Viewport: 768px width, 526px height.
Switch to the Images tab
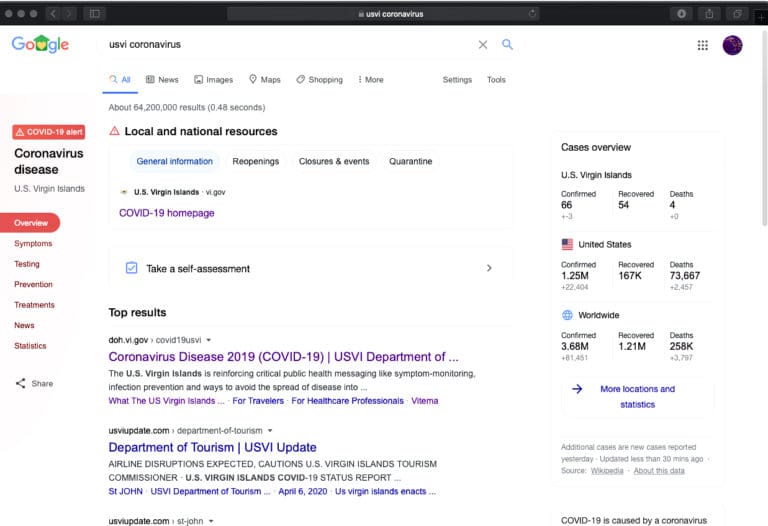point(214,79)
